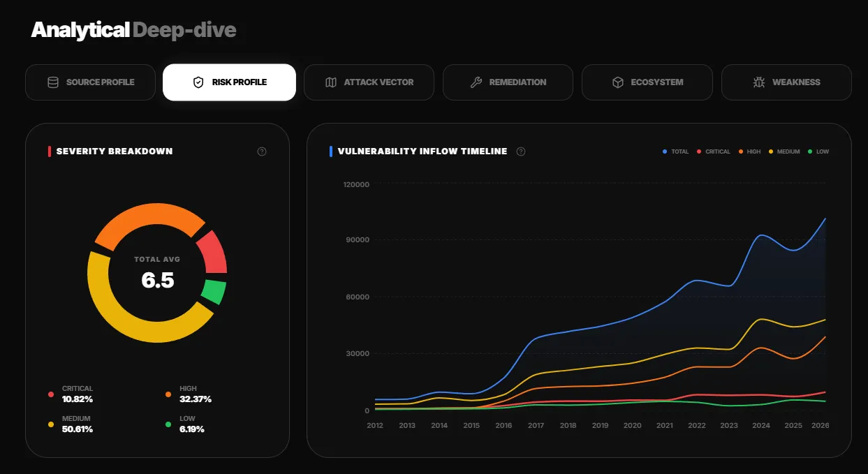This screenshot has height=474, width=868.
Task: Click the 2020 x-axis label
Action: click(632, 425)
